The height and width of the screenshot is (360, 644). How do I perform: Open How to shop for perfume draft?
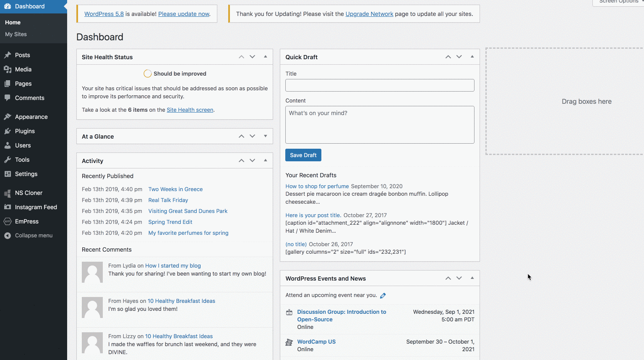[x=317, y=186]
